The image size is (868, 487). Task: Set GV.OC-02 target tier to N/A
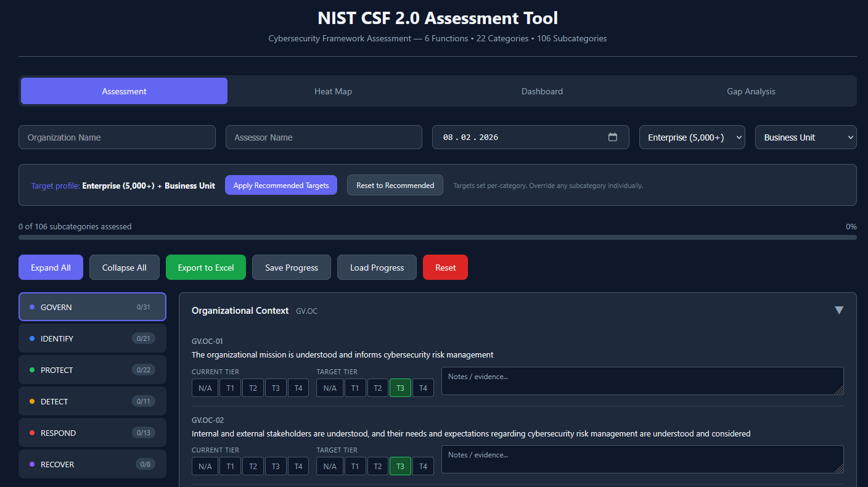330,466
